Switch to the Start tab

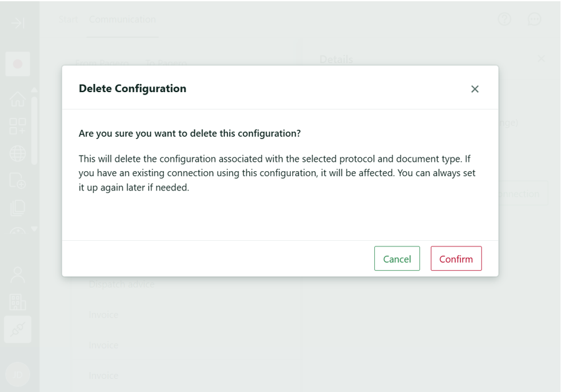(x=69, y=19)
